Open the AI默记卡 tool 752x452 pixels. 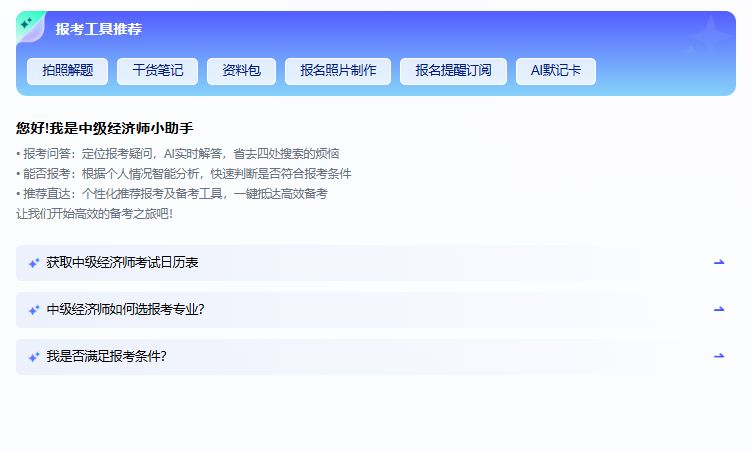point(556,71)
